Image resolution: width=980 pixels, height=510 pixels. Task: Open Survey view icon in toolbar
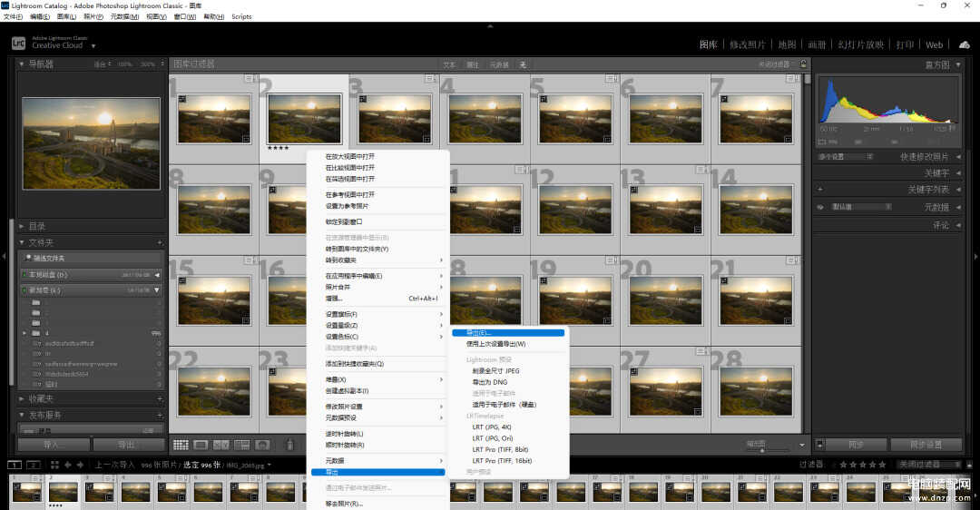242,445
